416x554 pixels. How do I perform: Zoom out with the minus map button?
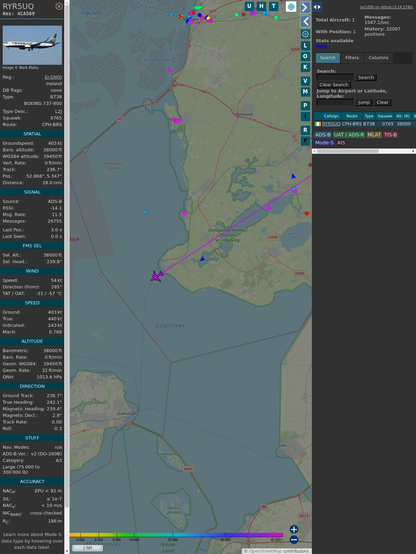(x=294, y=540)
